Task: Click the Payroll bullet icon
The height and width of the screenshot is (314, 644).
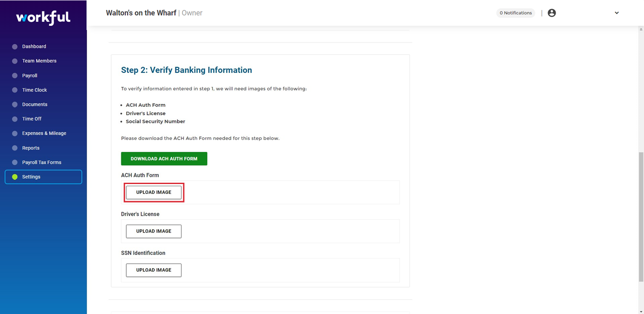Action: click(x=15, y=75)
